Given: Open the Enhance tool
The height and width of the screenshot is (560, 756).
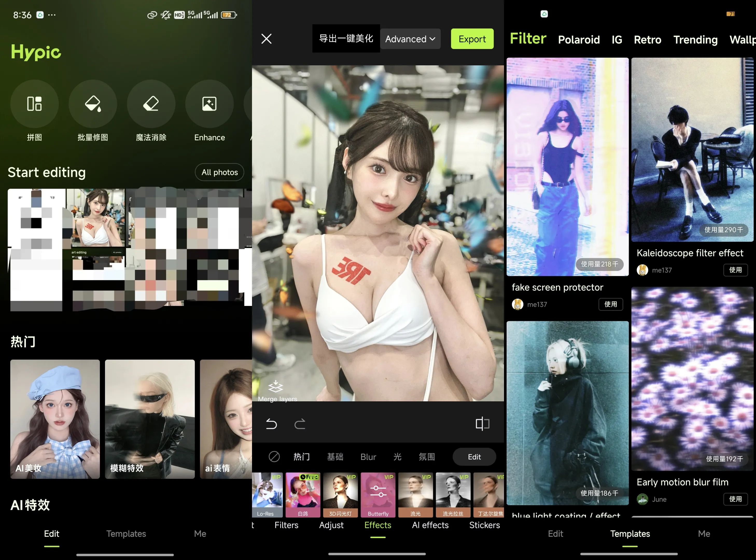Looking at the screenshot, I should coord(209,104).
